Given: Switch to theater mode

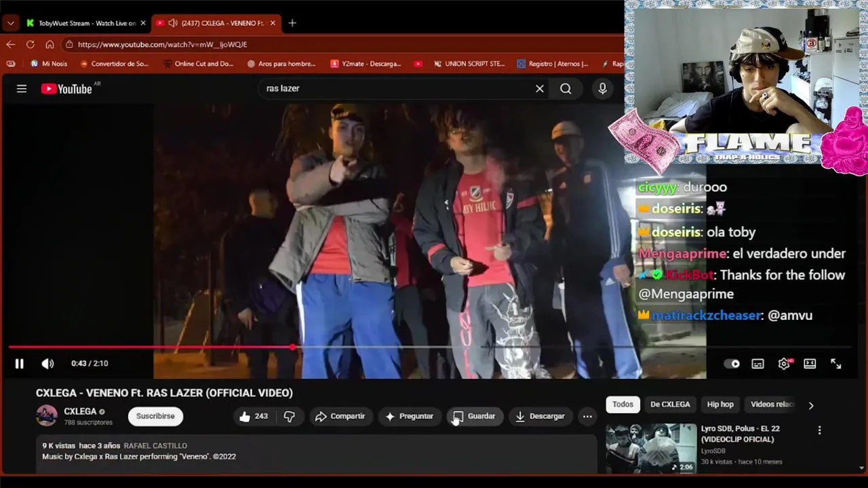Looking at the screenshot, I should click(810, 364).
